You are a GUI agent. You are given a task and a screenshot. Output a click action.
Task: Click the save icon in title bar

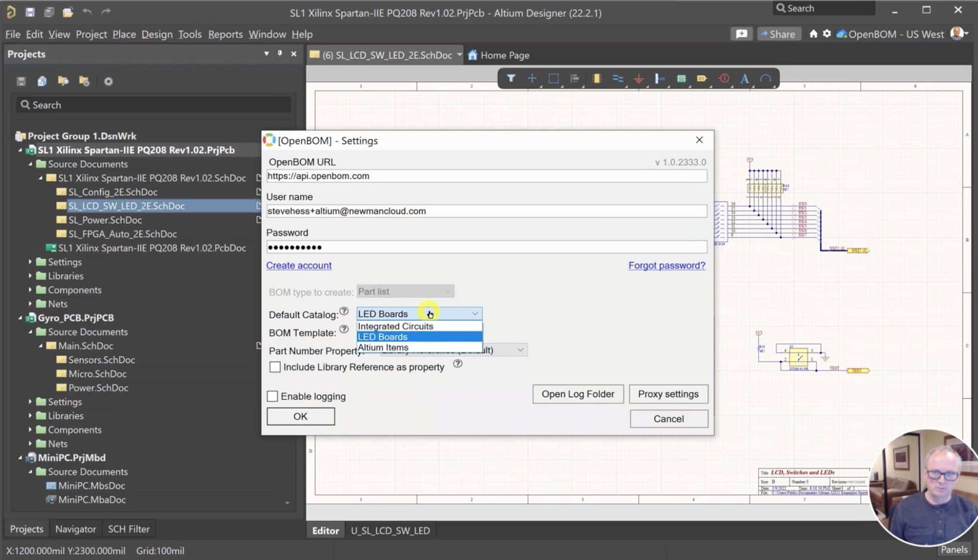30,12
